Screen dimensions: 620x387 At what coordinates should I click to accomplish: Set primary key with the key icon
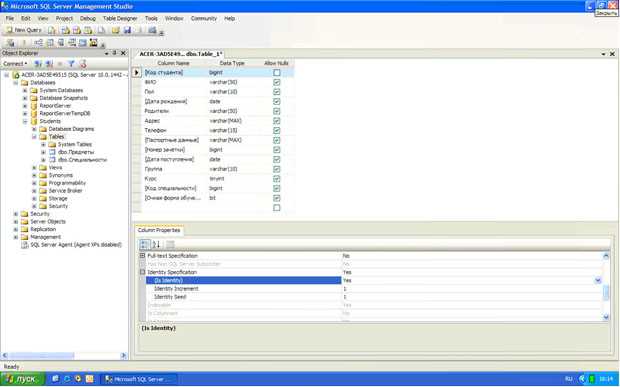[24, 42]
